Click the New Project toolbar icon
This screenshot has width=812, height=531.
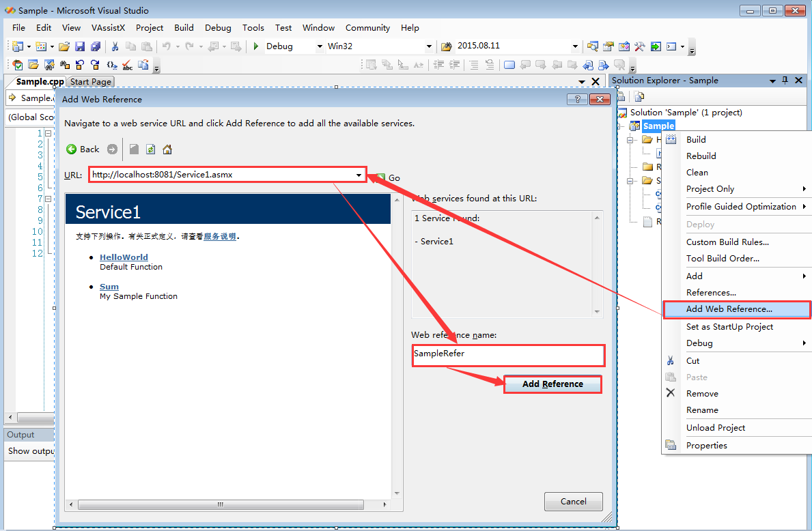pos(18,46)
